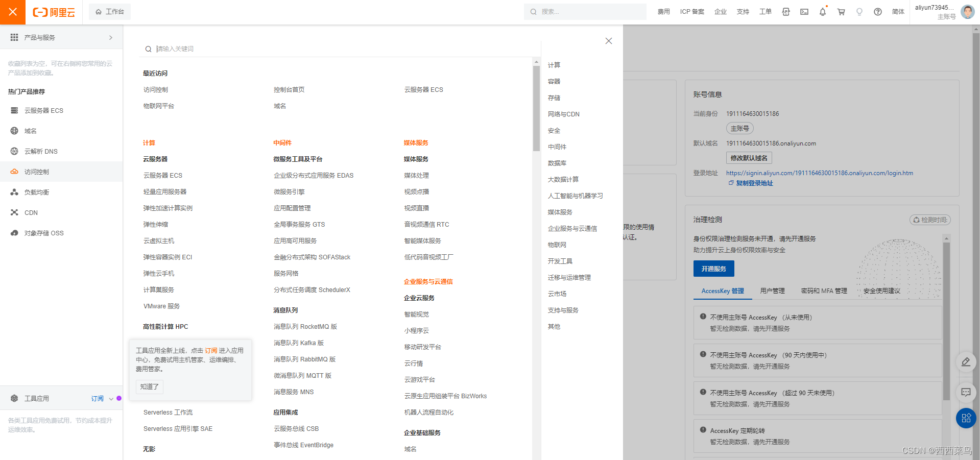Dismiss the tip with 知道了 button

click(x=150, y=387)
